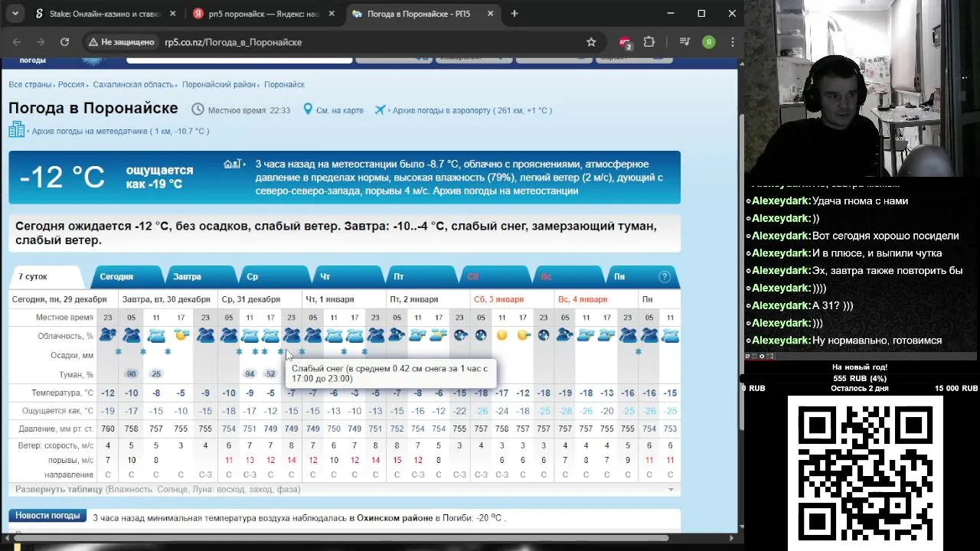Image resolution: width=980 pixels, height=551 pixels.
Task: Open the 'Россия' breadcrumb link
Action: pyautogui.click(x=71, y=84)
